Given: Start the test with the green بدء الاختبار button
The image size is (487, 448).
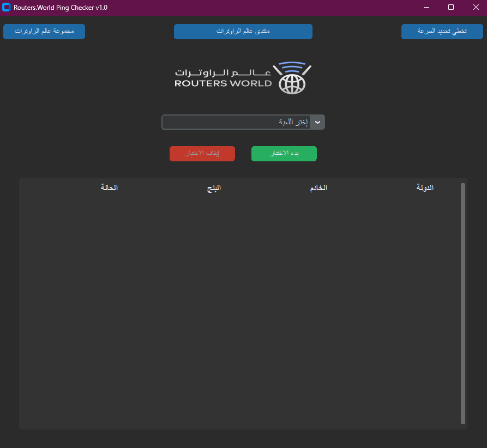Looking at the screenshot, I should click(284, 153).
